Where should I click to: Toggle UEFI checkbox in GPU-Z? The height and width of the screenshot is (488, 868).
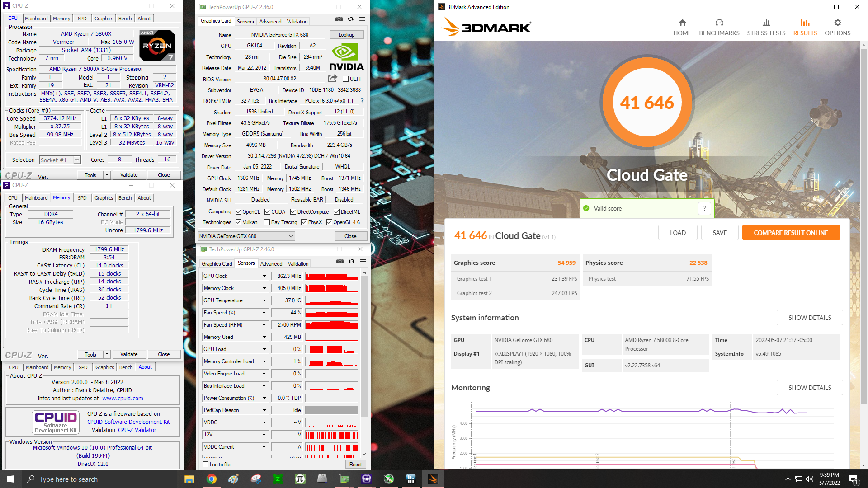(345, 79)
